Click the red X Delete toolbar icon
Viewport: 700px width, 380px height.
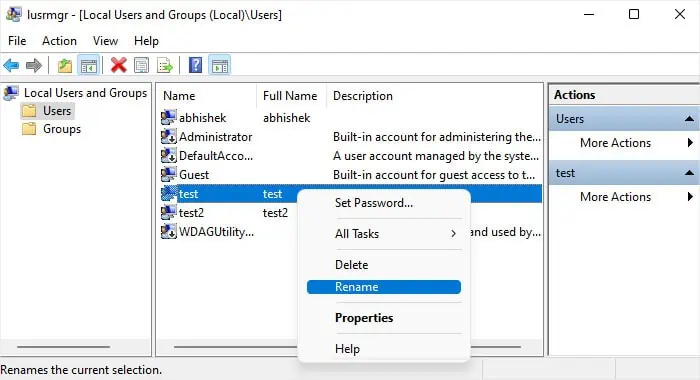coord(119,65)
